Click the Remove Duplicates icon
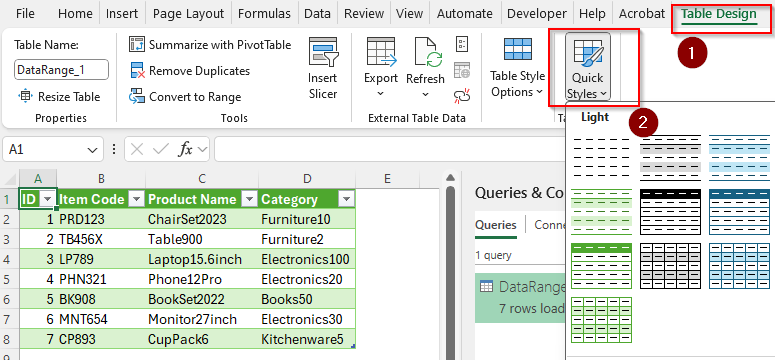 [x=137, y=70]
